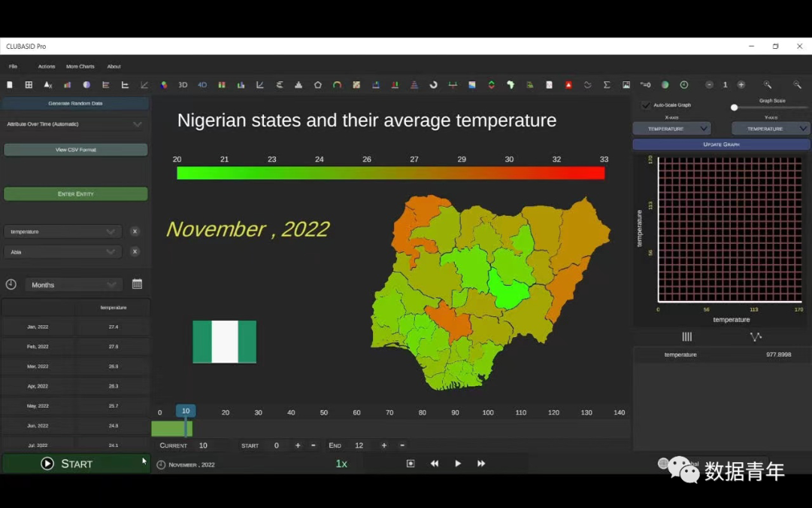
Task: Open the Y-axis TEMPERATURE dropdown
Action: click(x=770, y=129)
